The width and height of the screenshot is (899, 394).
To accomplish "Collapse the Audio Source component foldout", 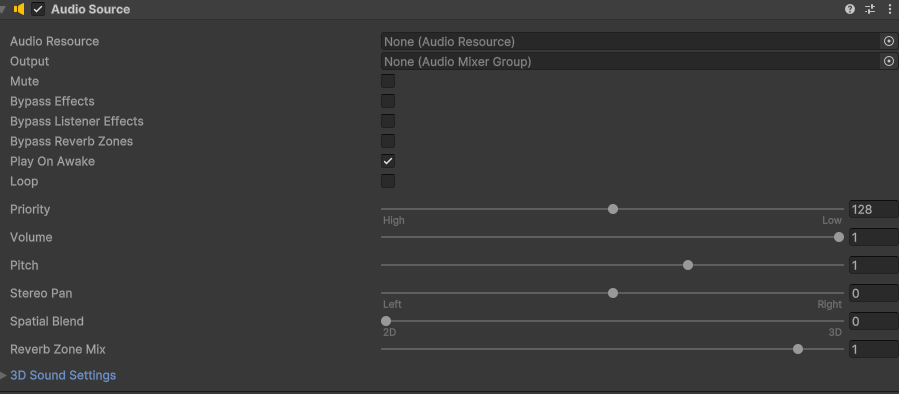I will pos(3,9).
